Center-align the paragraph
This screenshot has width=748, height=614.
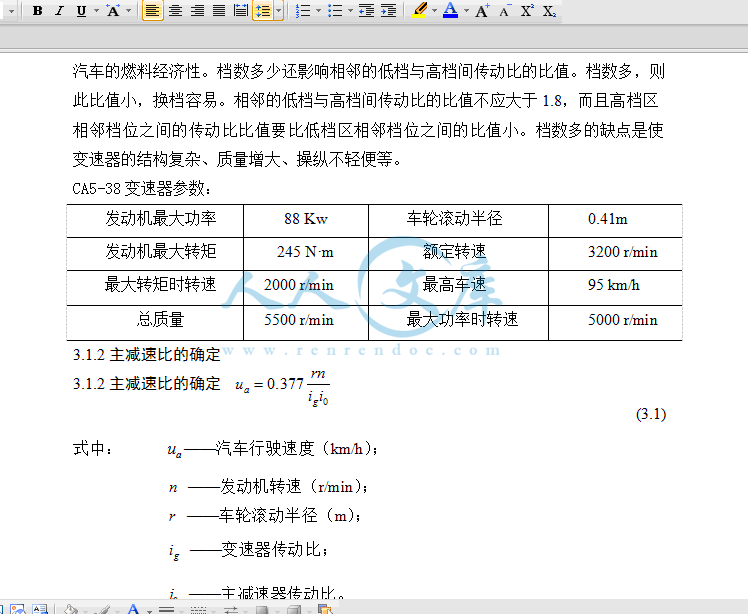[176, 10]
